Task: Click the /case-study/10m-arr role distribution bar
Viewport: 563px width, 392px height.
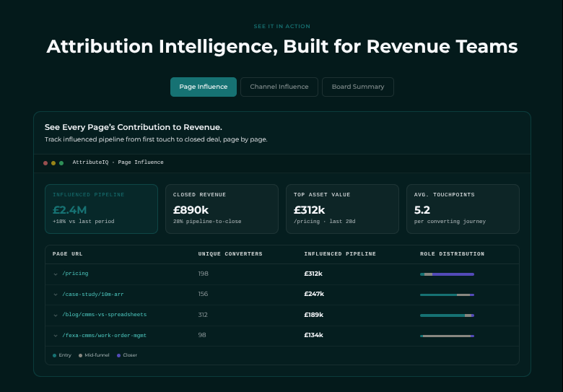Action: (x=447, y=295)
